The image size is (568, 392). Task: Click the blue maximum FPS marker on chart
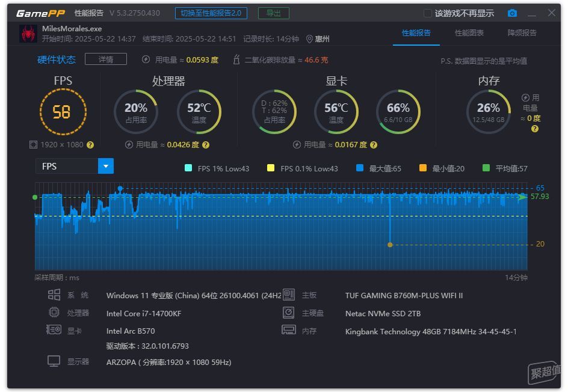pyautogui.click(x=120, y=188)
